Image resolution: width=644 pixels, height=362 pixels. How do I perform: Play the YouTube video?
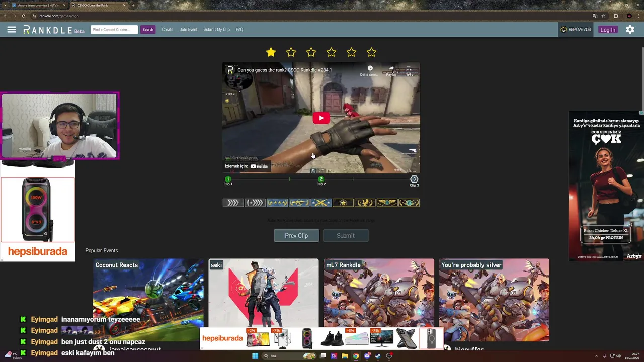(x=321, y=118)
